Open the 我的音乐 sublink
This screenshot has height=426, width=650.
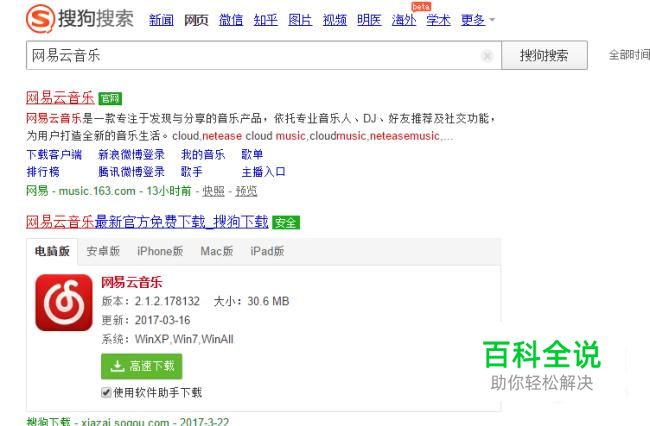tap(203, 155)
